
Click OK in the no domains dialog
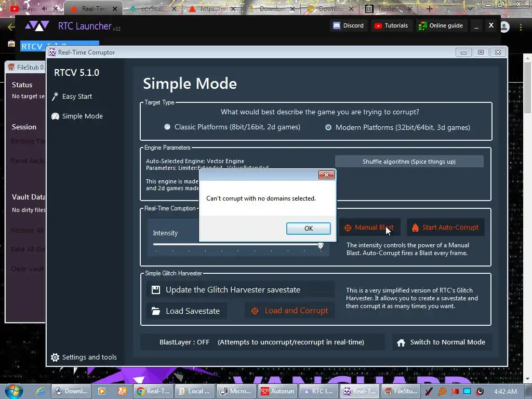click(x=309, y=229)
